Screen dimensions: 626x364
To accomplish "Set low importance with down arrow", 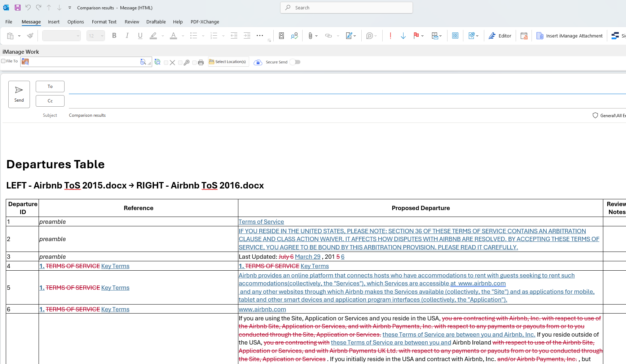I will click(403, 36).
